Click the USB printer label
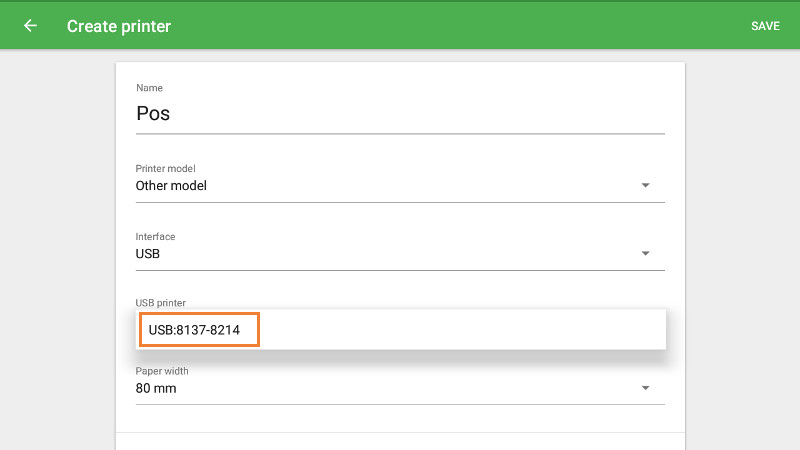 click(x=161, y=302)
